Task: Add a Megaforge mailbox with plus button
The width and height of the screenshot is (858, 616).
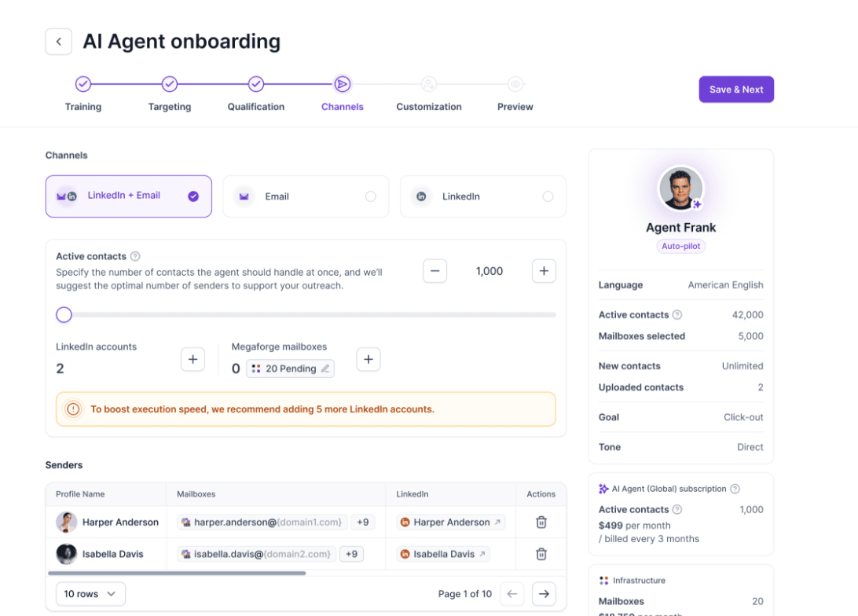Action: coord(368,359)
